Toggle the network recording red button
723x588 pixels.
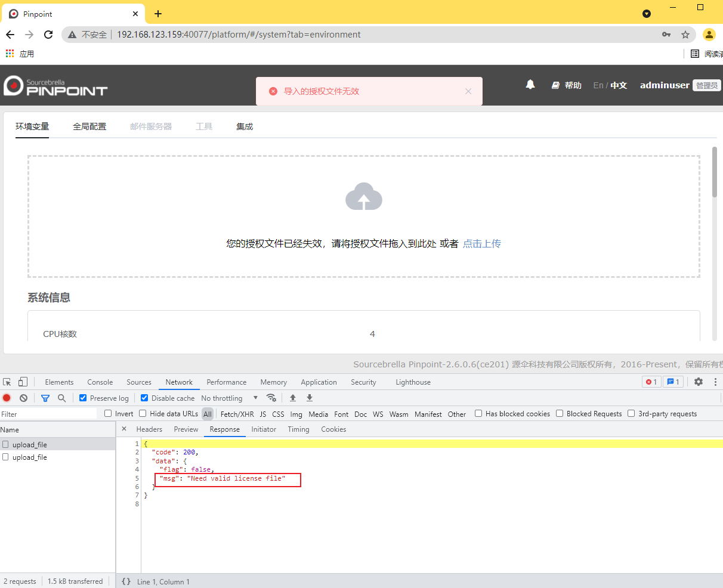point(7,398)
